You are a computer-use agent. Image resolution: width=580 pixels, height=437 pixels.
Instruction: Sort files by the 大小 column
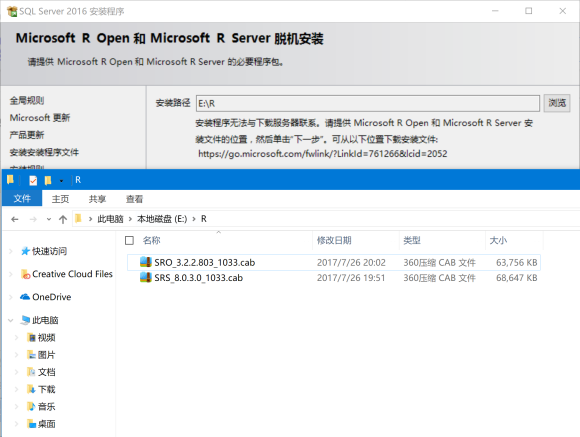point(498,241)
